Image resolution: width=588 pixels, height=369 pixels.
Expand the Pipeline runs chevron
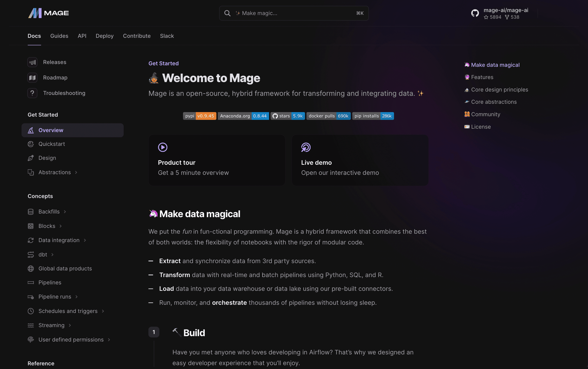76,297
